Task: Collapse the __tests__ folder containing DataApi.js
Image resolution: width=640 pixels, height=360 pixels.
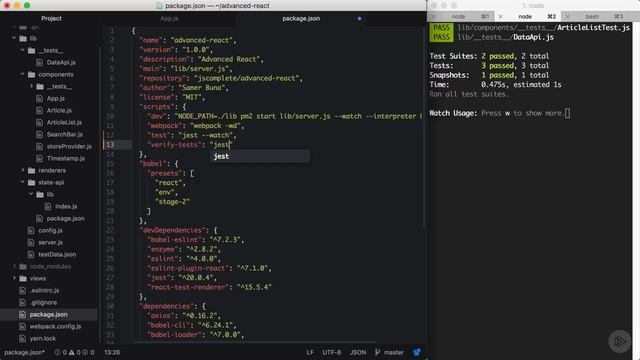Action: [x=22, y=50]
